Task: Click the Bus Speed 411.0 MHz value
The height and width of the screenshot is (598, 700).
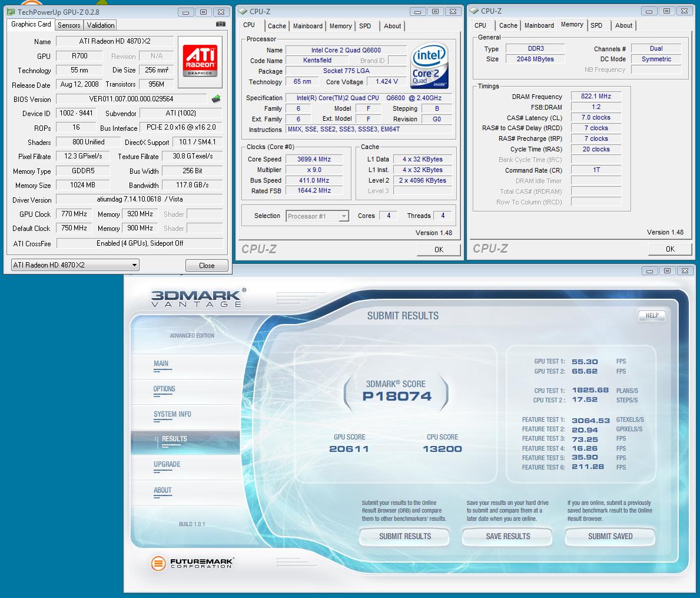Action: coord(314,180)
